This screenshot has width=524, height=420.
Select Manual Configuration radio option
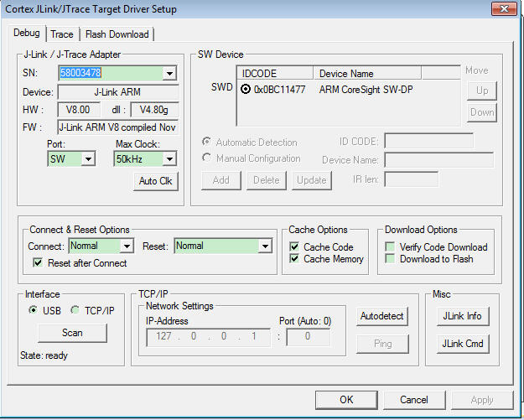click(206, 158)
